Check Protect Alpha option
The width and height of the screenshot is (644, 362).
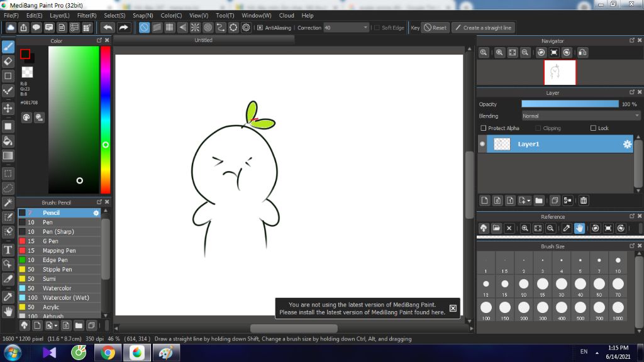[484, 128]
